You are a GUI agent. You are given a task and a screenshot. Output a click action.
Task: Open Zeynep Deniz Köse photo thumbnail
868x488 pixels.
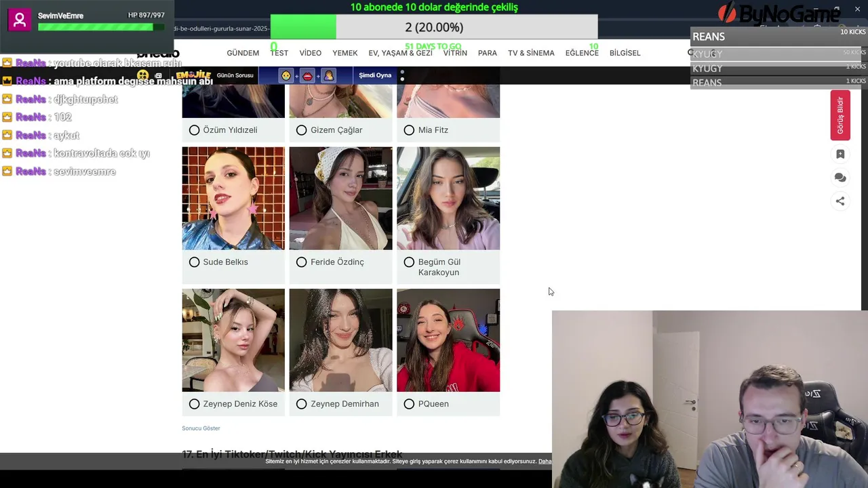click(x=233, y=340)
